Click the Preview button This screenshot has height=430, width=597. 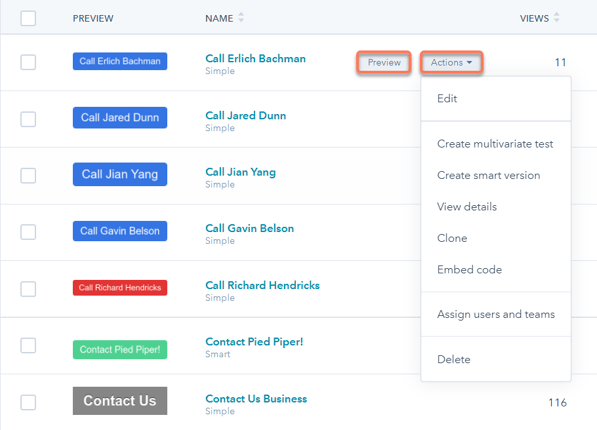(x=384, y=62)
